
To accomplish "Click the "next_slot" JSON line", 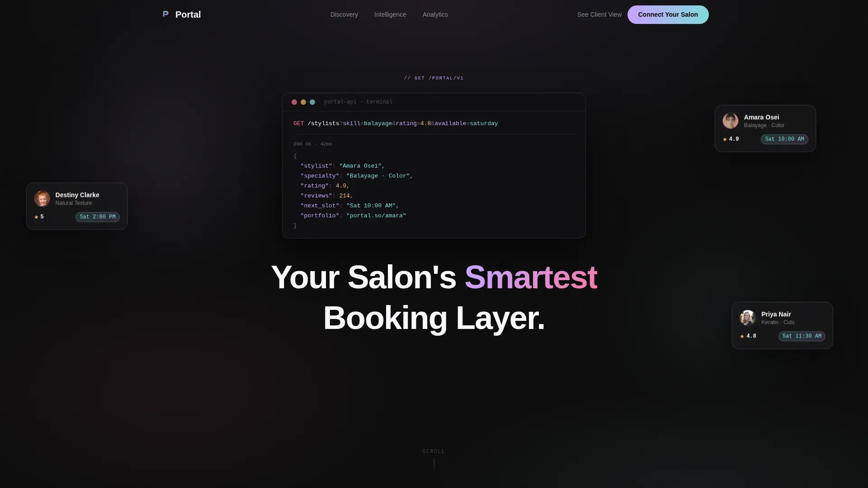I will 349,206.
